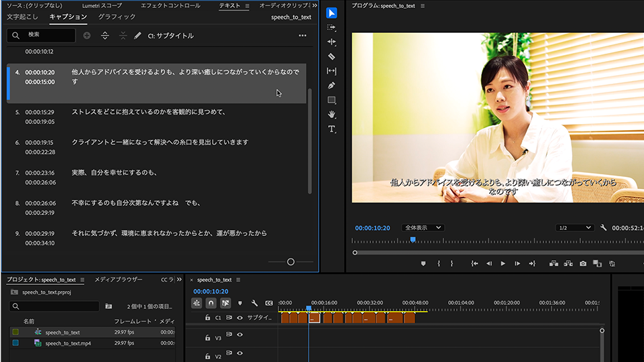Select the Rectangle tool
This screenshot has height=362, width=644.
331,100
